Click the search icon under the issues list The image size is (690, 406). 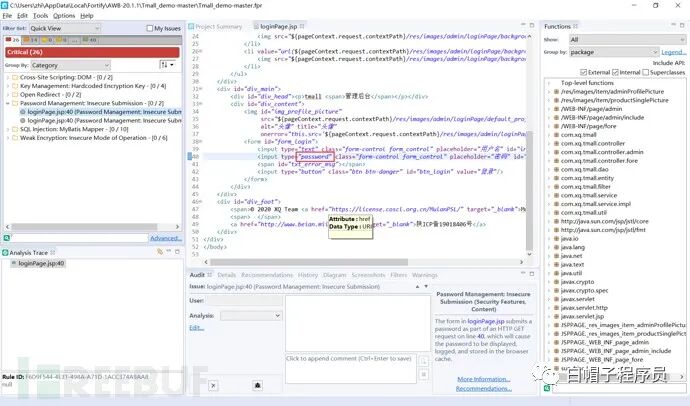(x=7, y=238)
